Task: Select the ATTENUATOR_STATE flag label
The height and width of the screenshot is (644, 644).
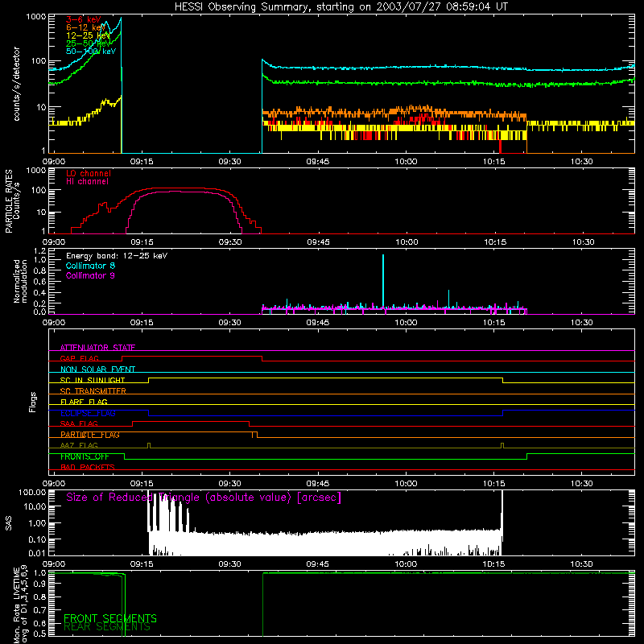Action: pyautogui.click(x=97, y=348)
